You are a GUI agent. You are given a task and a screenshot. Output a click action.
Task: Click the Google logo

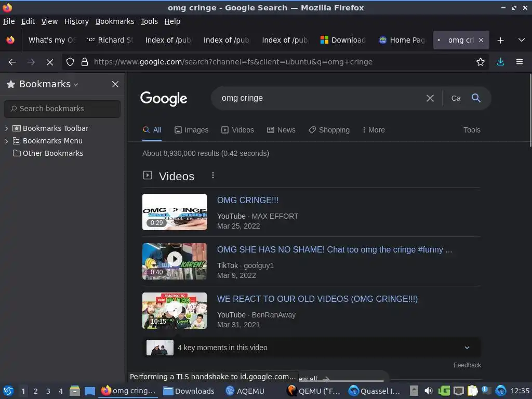click(164, 98)
